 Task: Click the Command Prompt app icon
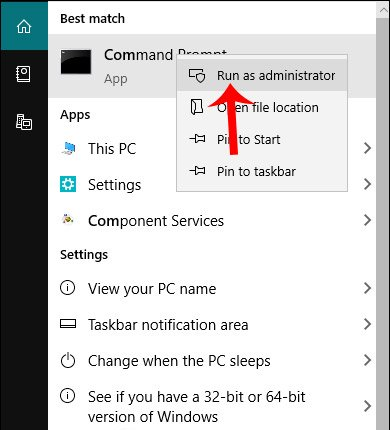76,62
